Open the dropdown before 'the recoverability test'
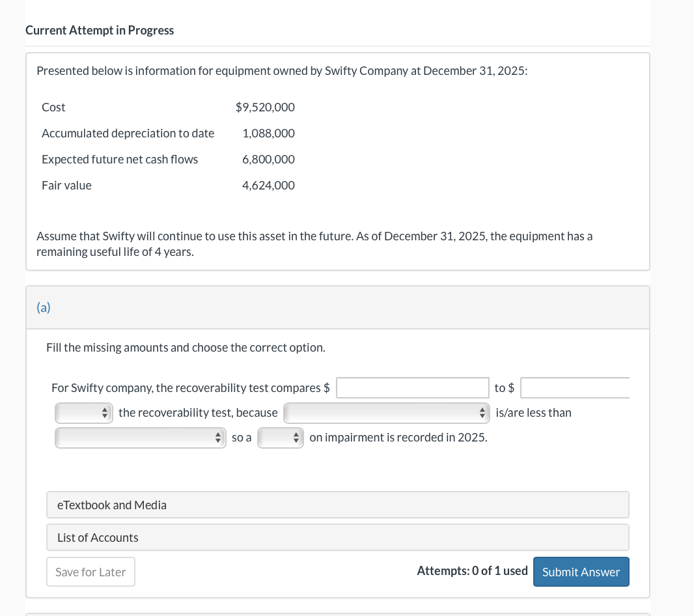 (x=83, y=412)
